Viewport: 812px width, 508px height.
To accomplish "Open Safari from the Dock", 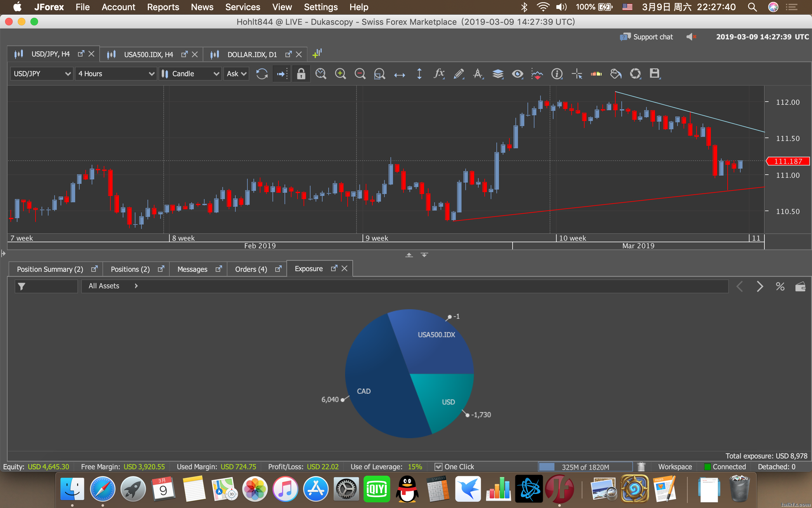I will pyautogui.click(x=102, y=489).
